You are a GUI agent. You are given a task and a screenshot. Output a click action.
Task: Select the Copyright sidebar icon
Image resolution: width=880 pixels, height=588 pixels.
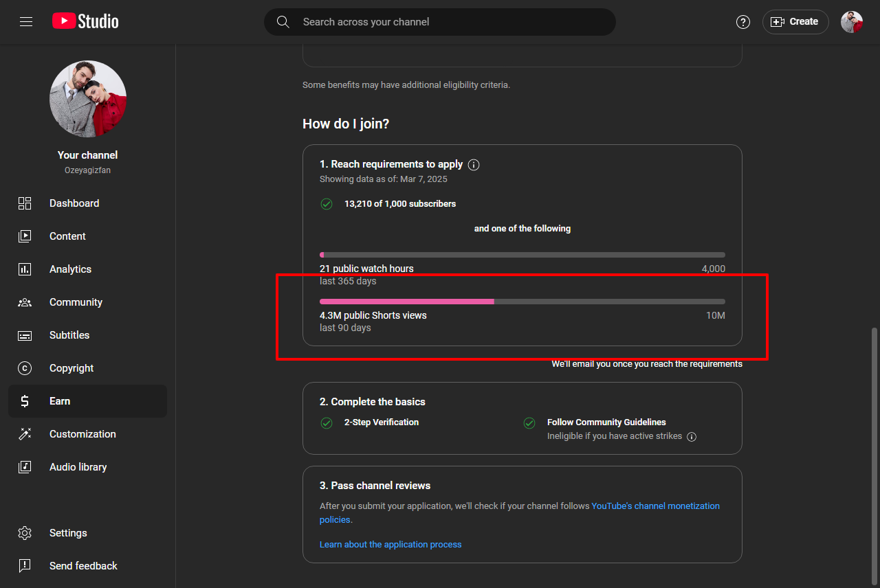25,368
